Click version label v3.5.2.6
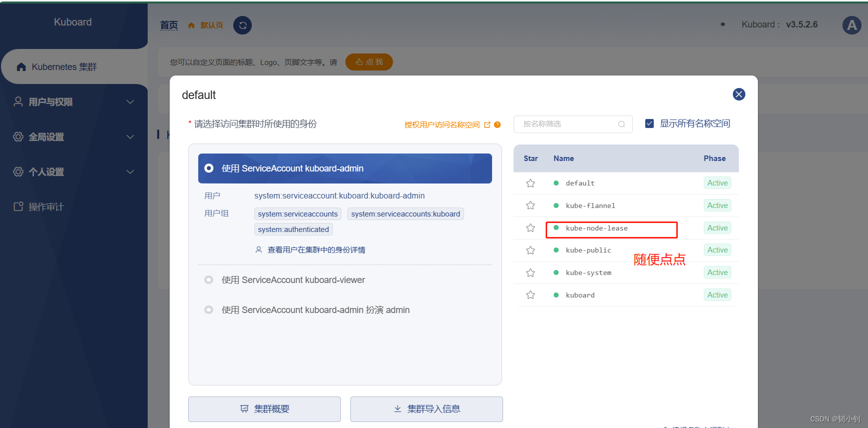This screenshot has width=868, height=428. (x=801, y=24)
